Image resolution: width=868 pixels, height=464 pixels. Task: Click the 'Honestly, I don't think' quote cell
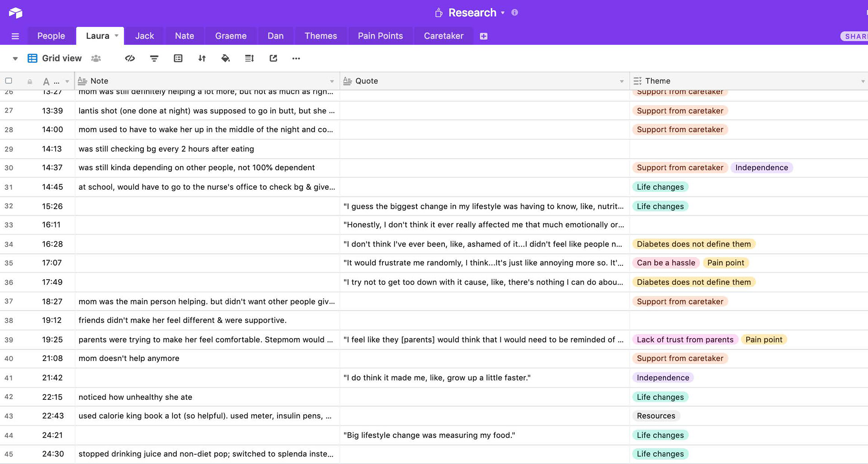pos(485,225)
